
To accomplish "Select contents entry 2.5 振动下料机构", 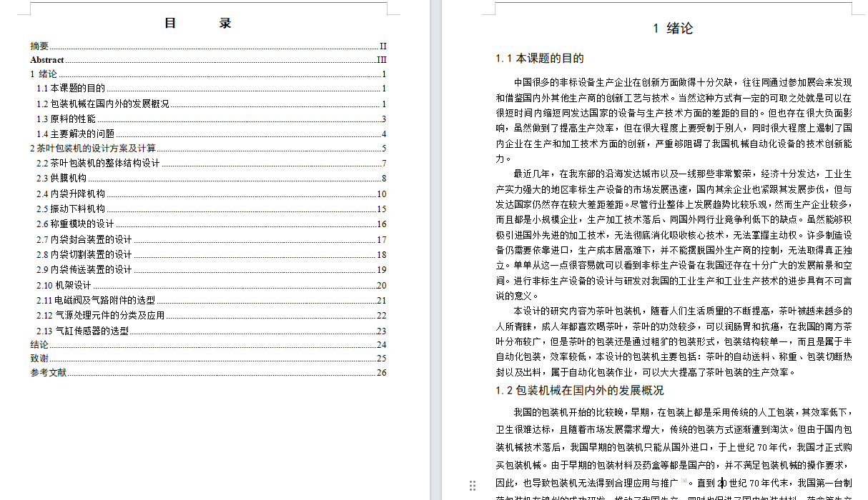I will [212, 209].
